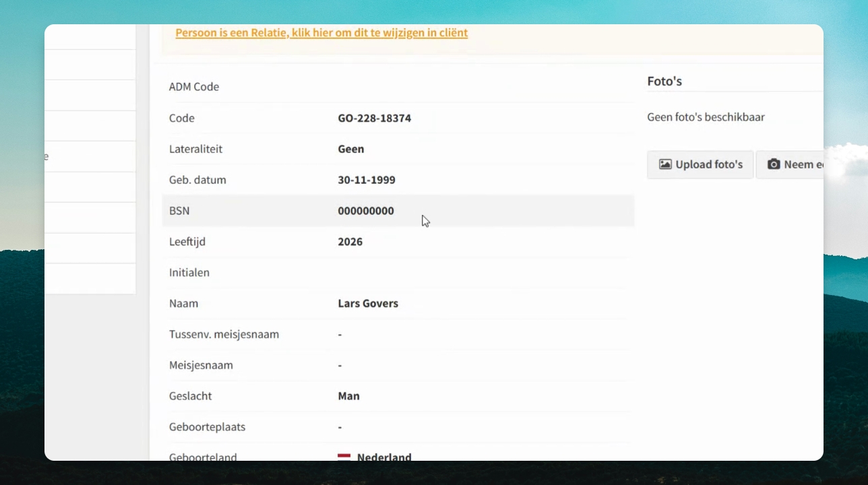
Task: Click the camera icon on Neem button
Action: coord(774,164)
